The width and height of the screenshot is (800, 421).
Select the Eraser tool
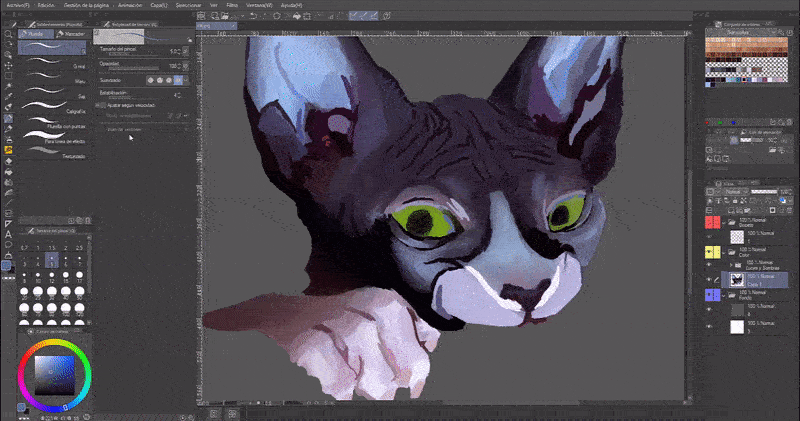(8, 161)
